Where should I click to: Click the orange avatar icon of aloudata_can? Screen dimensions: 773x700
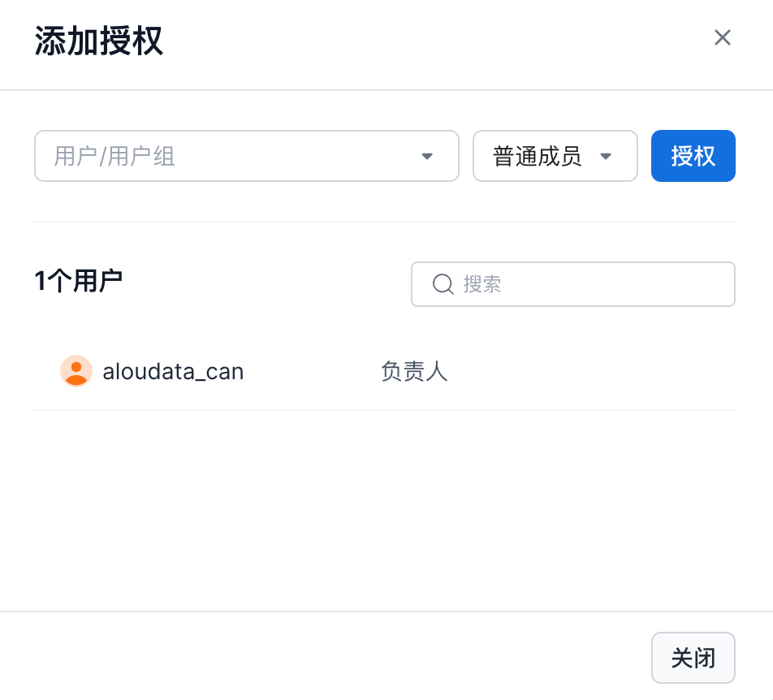(76, 371)
